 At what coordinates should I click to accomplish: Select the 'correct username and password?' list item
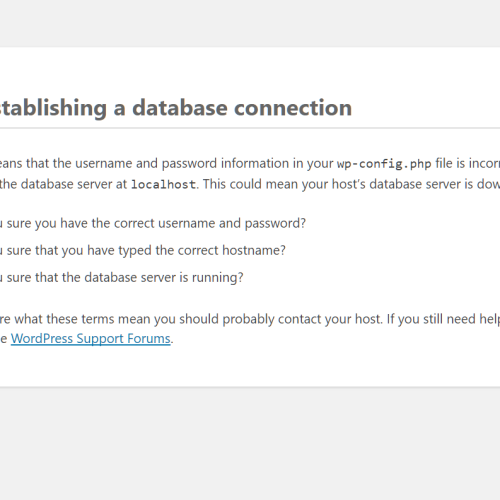[153, 223]
